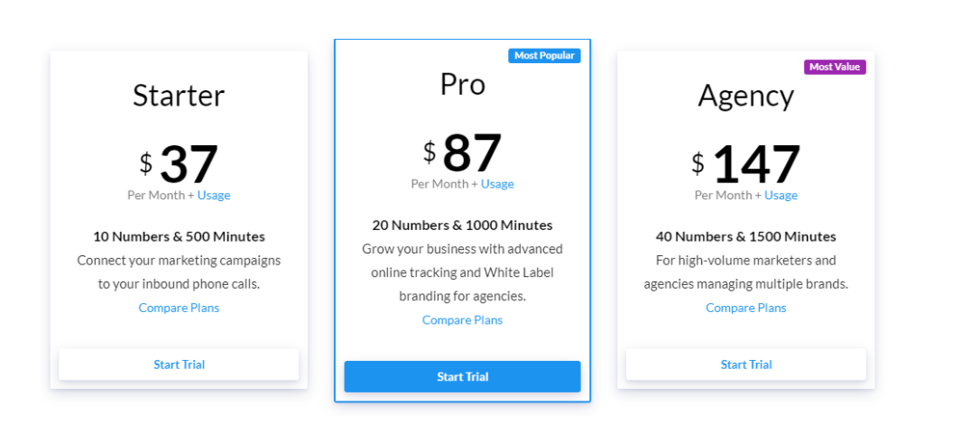Click the "40 Numbers & 1500 Minutes" text
Screen dimensions: 980x433
pos(745,236)
